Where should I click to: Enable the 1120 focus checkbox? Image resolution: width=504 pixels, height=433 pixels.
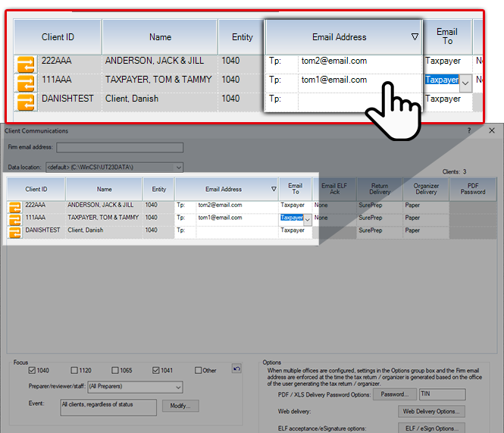pos(74,370)
